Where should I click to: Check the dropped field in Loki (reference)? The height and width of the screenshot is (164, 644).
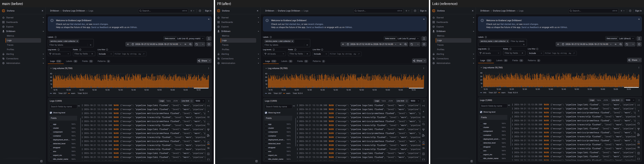(x=481, y=147)
